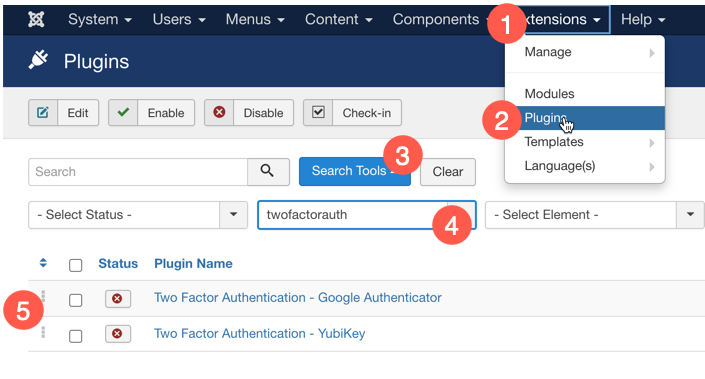Sort by Status column header
Screen dimensions: 705x379
(118, 263)
